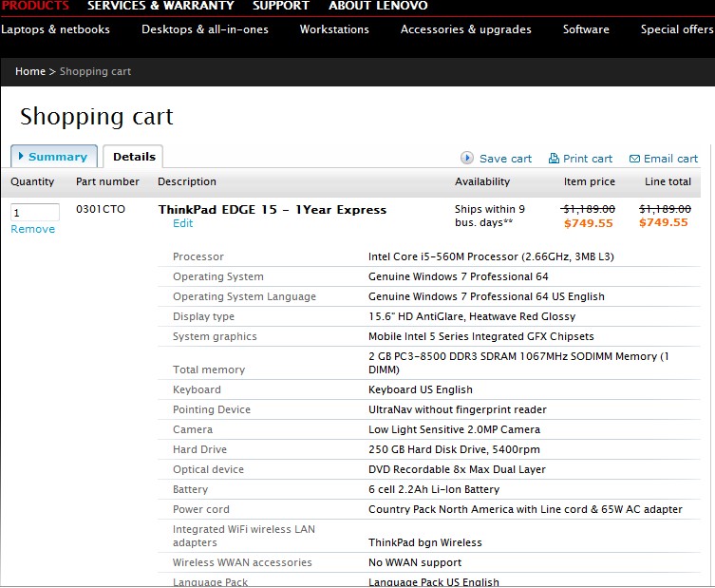Click the Quantity input field

click(34, 212)
